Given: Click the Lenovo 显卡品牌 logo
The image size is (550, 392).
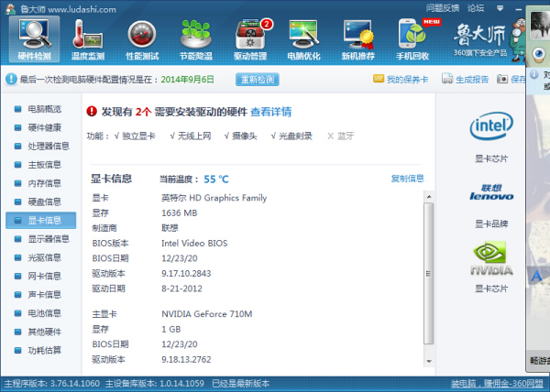Looking at the screenshot, I should pyautogui.click(x=491, y=192).
